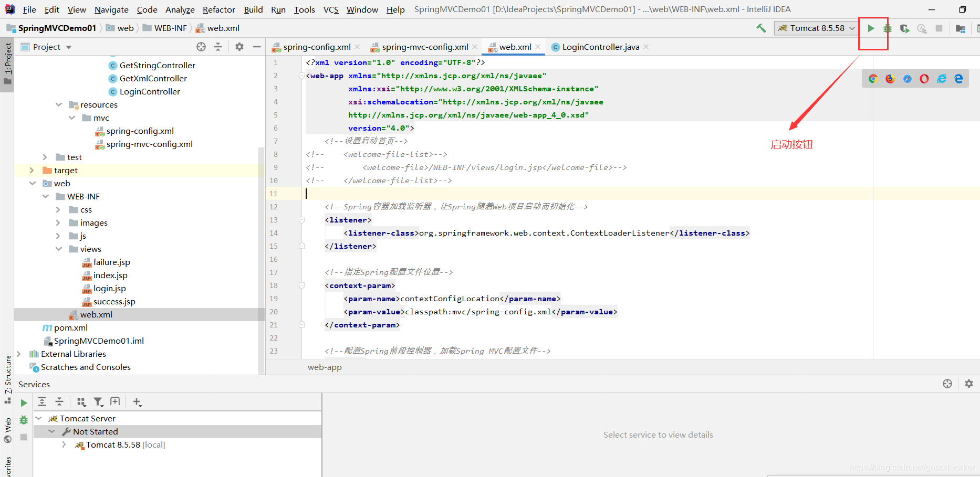Click the Build Project hammer icon
980x477 pixels.
pos(761,28)
